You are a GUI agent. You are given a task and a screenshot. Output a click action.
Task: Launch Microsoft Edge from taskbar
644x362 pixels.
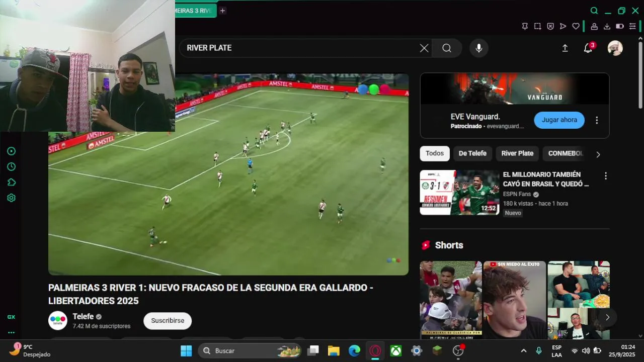pyautogui.click(x=354, y=351)
